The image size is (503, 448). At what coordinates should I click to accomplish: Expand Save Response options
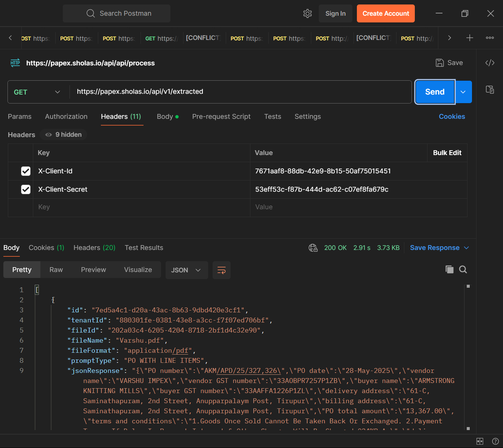click(x=466, y=248)
